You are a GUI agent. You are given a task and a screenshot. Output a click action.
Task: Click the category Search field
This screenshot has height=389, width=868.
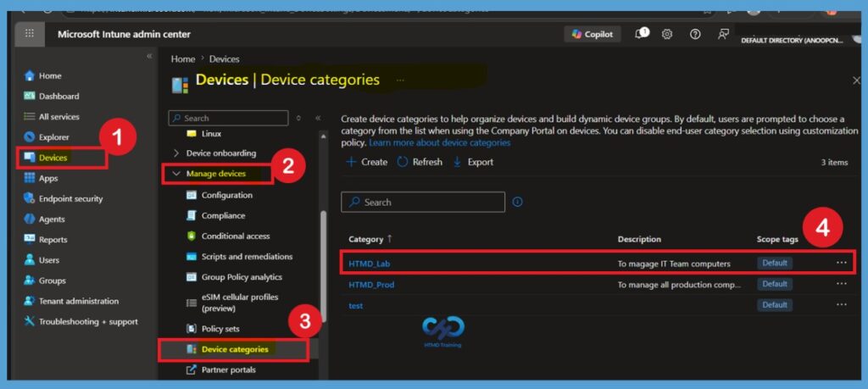423,202
